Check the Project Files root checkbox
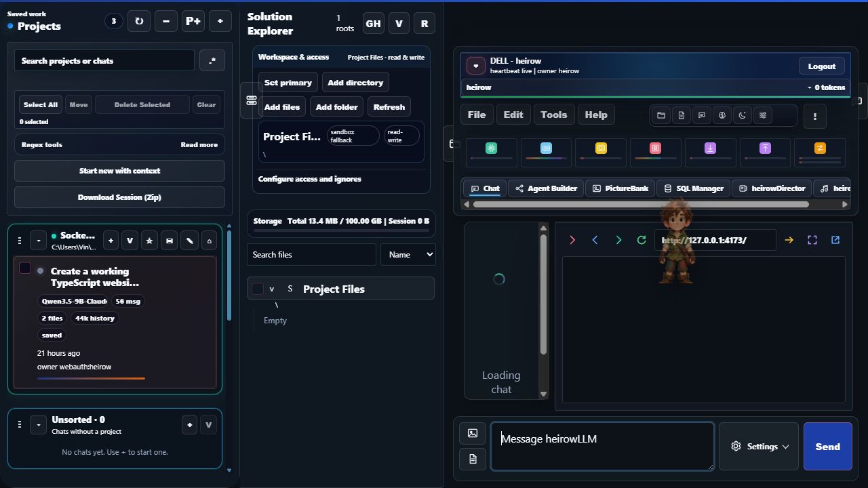This screenshot has width=868, height=488. point(258,289)
